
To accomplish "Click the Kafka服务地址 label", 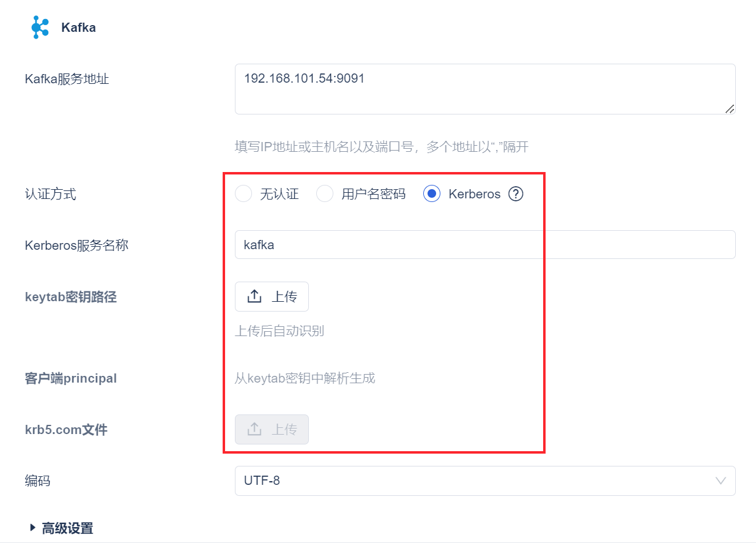I will (x=67, y=79).
